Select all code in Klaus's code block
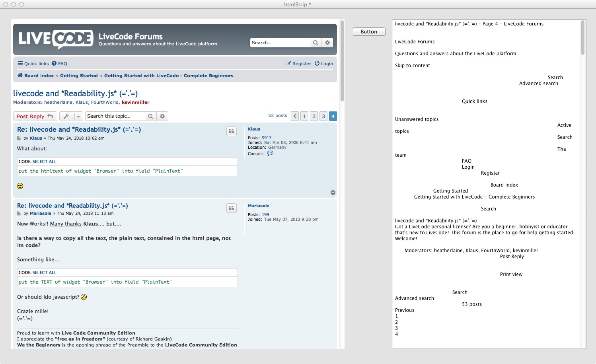This screenshot has width=596, height=364. click(45, 162)
